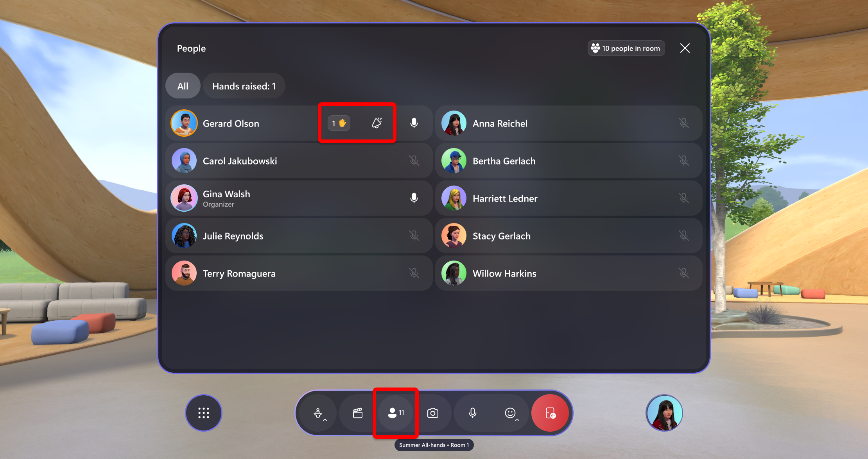Screen dimensions: 868x459
Task: Click the raise hand icon for Gerard Olson
Action: click(339, 123)
